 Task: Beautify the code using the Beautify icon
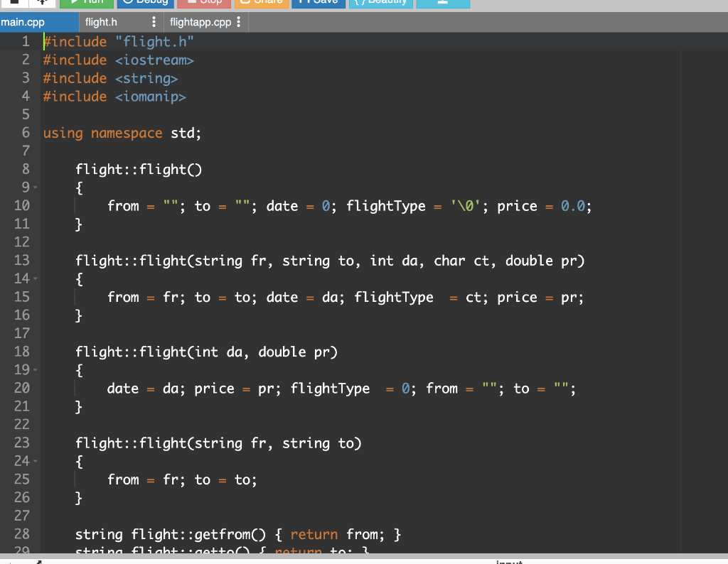point(379,2)
